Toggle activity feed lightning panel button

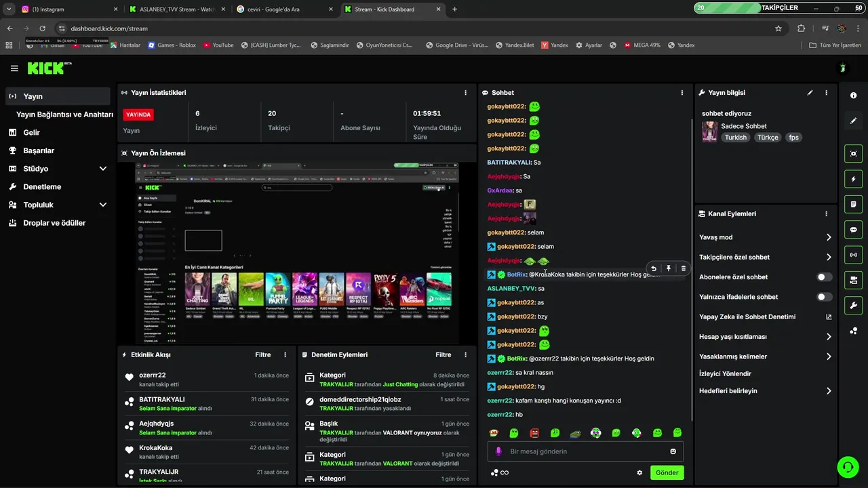click(853, 179)
